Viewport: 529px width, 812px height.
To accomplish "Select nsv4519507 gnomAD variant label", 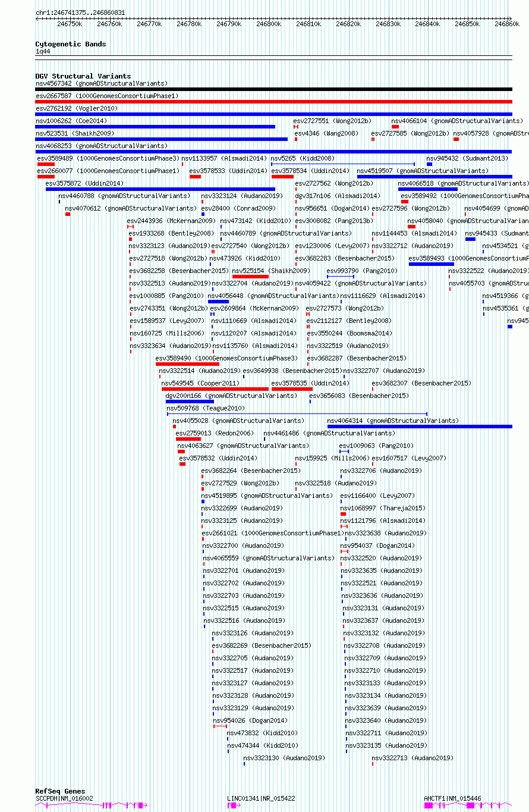I will click(423, 171).
